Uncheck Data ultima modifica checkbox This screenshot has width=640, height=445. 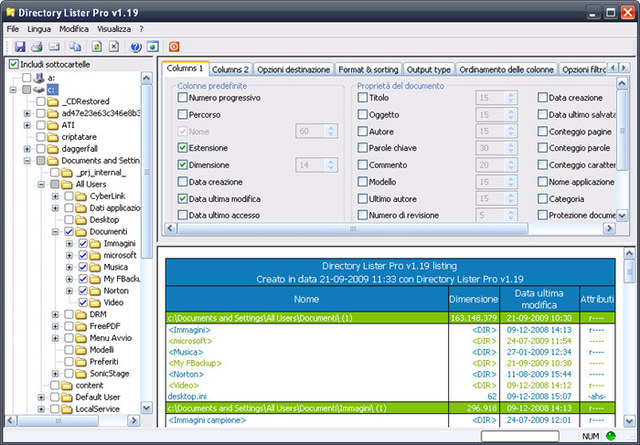[182, 199]
